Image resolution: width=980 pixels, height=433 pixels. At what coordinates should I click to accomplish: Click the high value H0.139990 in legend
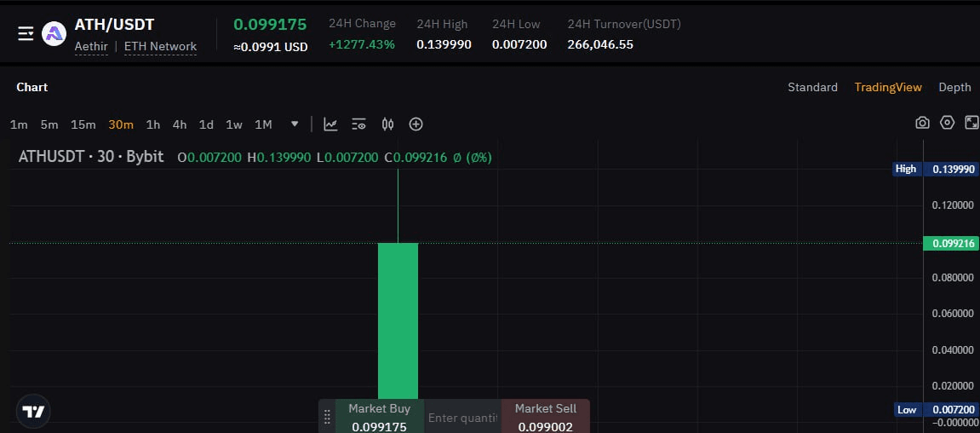(278, 158)
